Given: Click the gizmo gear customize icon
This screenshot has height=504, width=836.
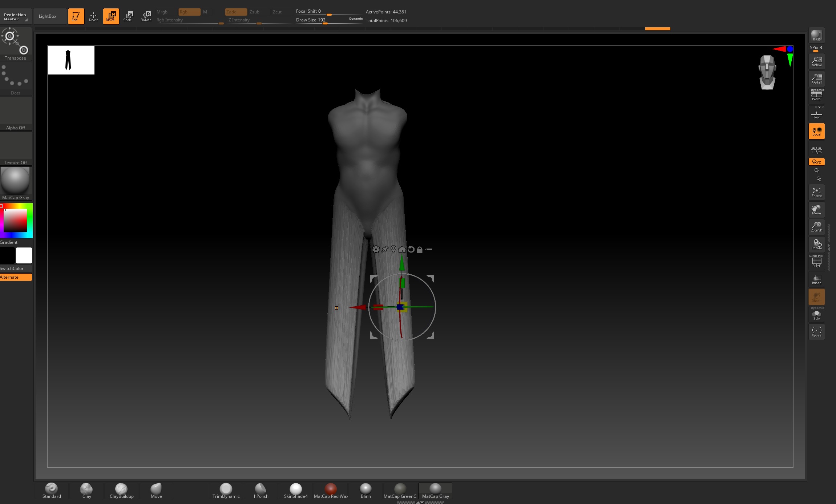Looking at the screenshot, I should (x=376, y=249).
